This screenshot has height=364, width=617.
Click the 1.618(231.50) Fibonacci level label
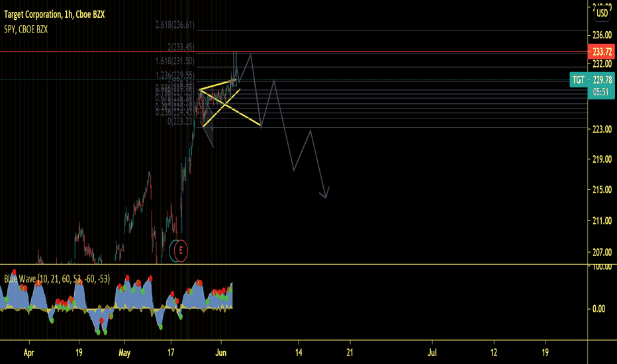tap(175, 61)
